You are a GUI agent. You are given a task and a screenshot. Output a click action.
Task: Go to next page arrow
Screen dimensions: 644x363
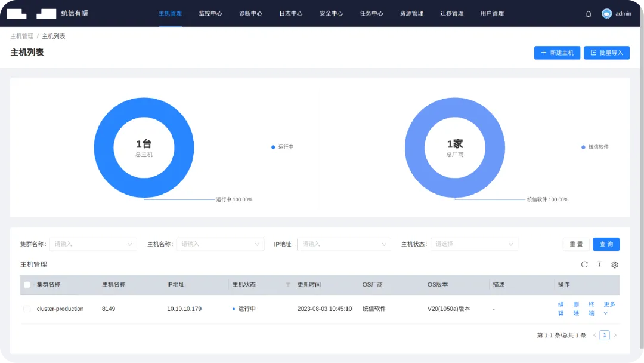tap(615, 335)
